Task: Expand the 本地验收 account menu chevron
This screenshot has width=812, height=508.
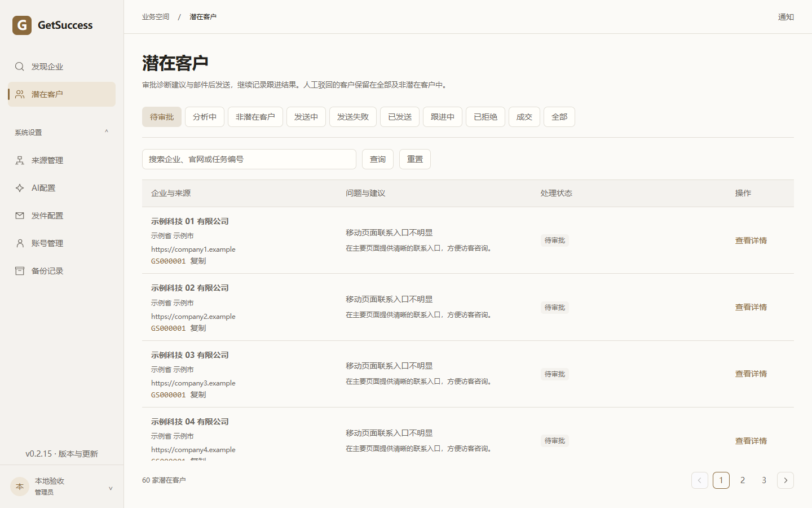Action: tap(111, 488)
